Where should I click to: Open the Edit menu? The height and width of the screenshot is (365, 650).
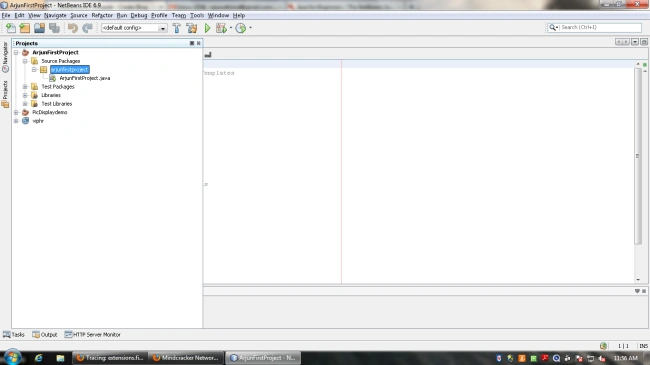point(19,15)
